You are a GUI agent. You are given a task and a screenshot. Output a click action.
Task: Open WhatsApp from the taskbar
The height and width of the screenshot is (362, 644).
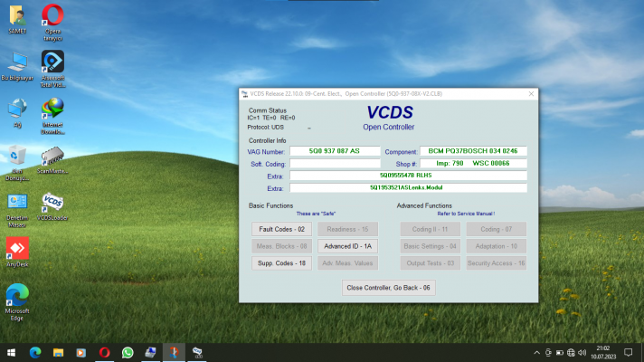pos(128,353)
